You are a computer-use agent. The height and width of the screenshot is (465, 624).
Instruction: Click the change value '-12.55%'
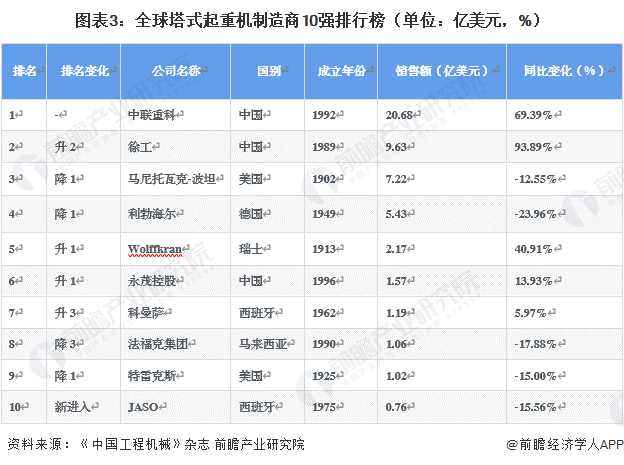click(535, 179)
